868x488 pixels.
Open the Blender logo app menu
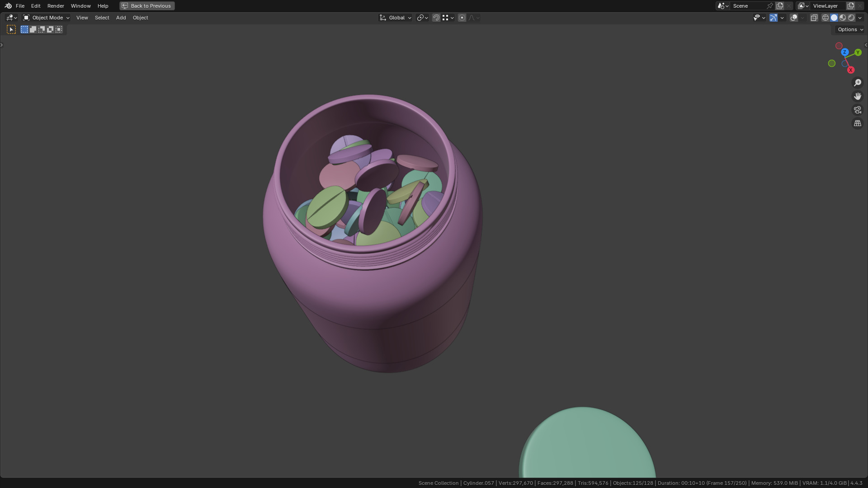(x=8, y=6)
